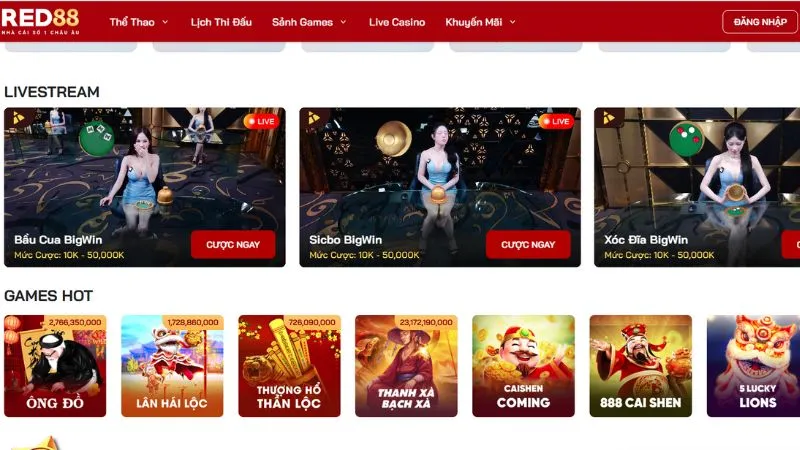The width and height of the screenshot is (800, 450).
Task: Click CƯỢC NGAY on Sicbo BigWin
Action: [528, 244]
